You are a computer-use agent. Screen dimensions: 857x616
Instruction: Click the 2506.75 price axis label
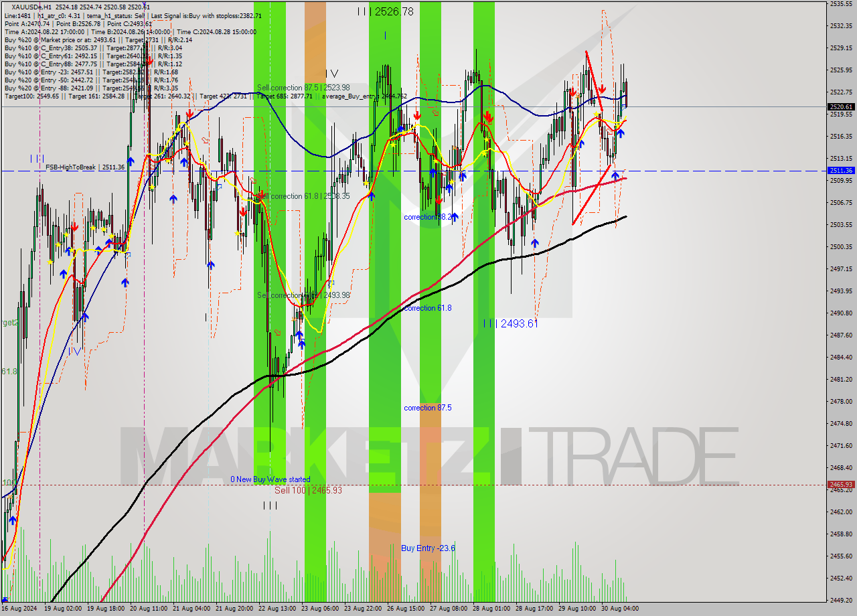(841, 202)
